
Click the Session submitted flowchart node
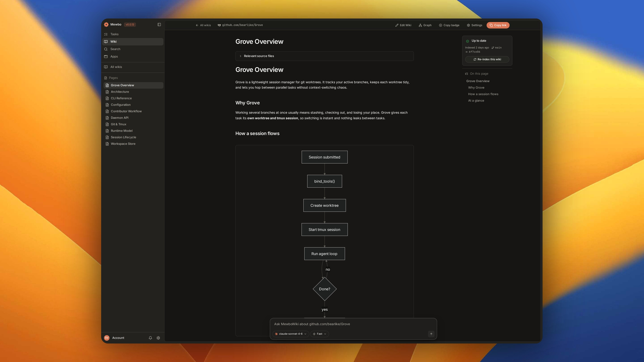click(x=324, y=157)
